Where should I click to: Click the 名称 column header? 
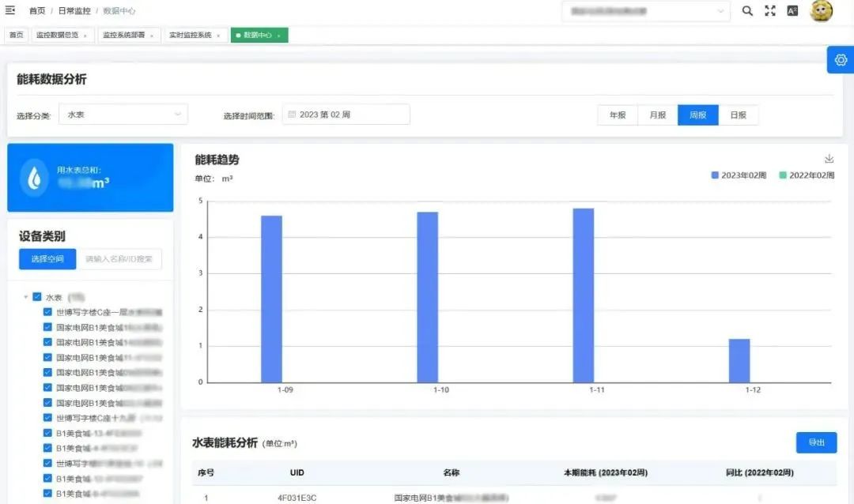[x=451, y=472]
